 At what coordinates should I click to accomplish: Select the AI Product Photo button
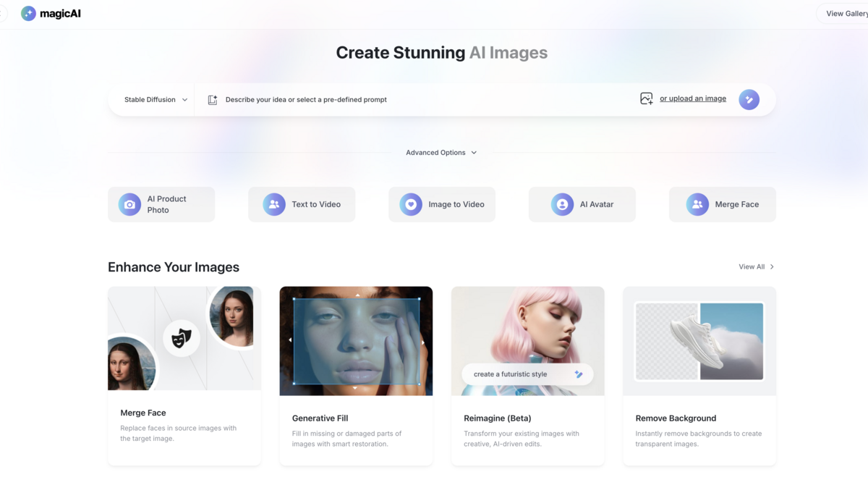161,204
